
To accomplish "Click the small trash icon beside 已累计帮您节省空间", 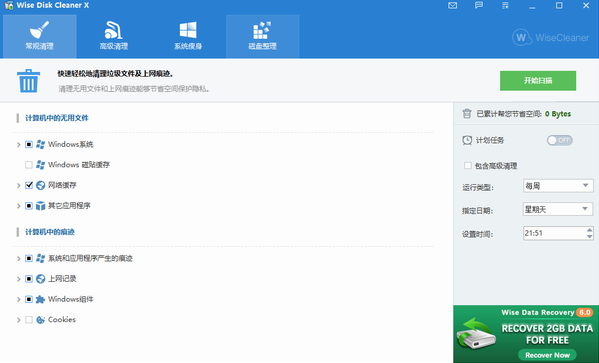I will (467, 113).
